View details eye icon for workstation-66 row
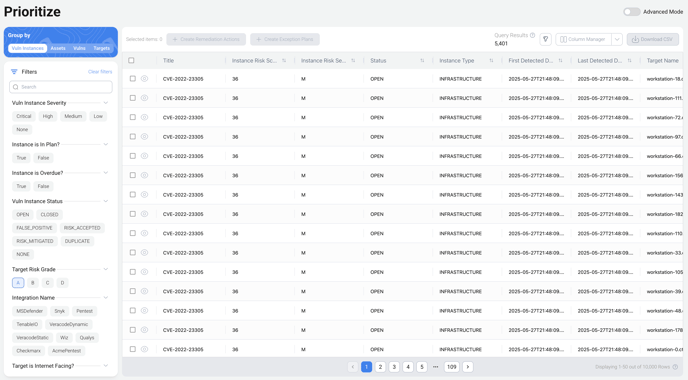The image size is (688, 380). click(x=144, y=156)
